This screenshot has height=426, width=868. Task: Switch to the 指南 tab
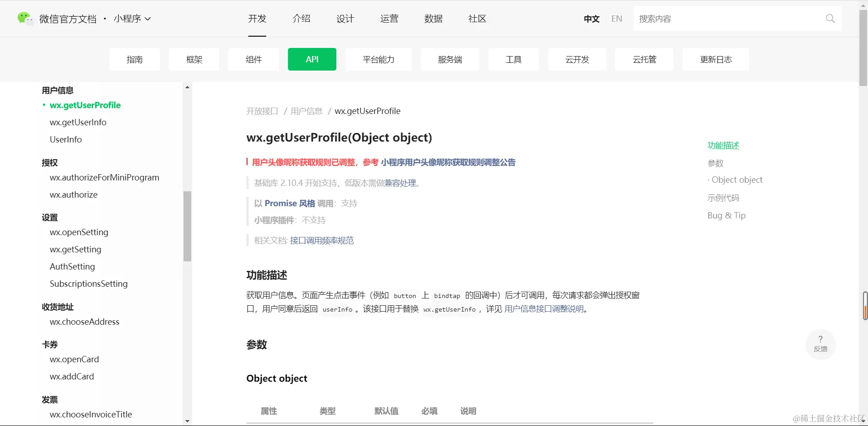tap(134, 59)
